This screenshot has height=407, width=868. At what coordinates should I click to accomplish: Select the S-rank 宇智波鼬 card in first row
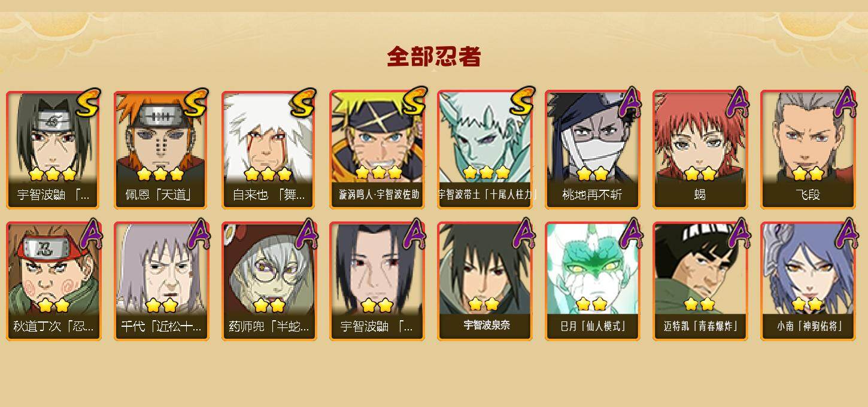(53, 150)
